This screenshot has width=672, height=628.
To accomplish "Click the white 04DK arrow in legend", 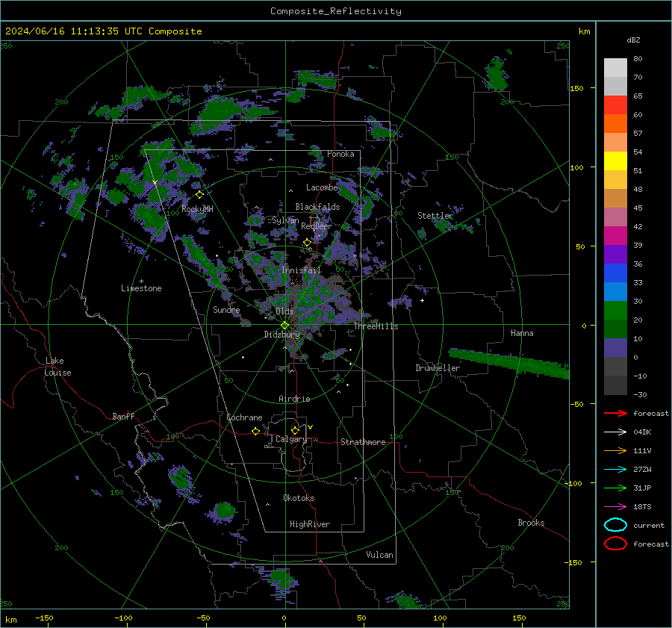I will point(615,432).
